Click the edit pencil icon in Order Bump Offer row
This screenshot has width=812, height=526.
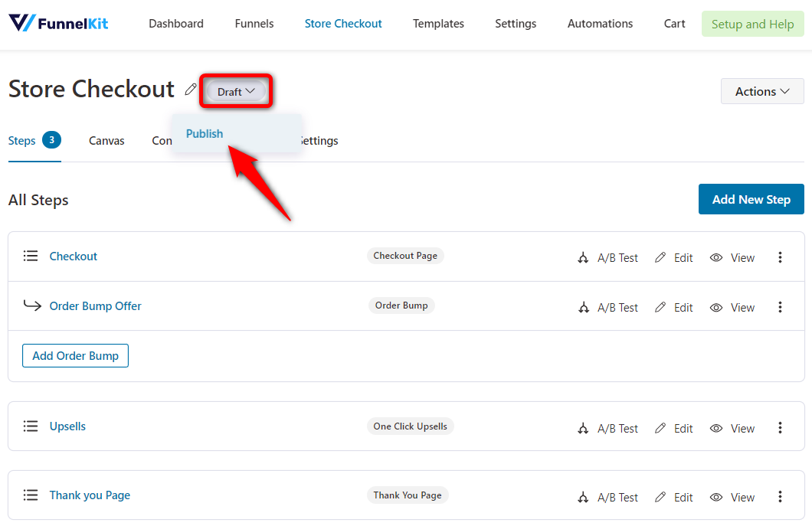click(x=660, y=307)
